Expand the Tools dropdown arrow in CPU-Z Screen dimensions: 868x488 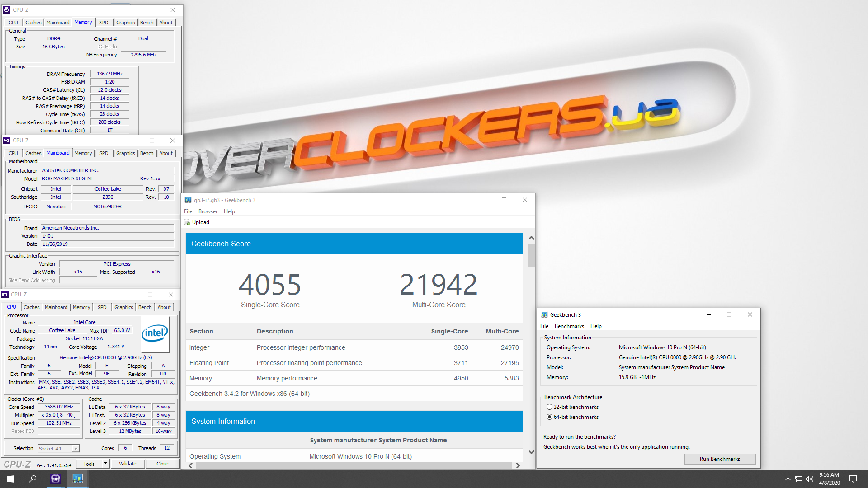[105, 464]
